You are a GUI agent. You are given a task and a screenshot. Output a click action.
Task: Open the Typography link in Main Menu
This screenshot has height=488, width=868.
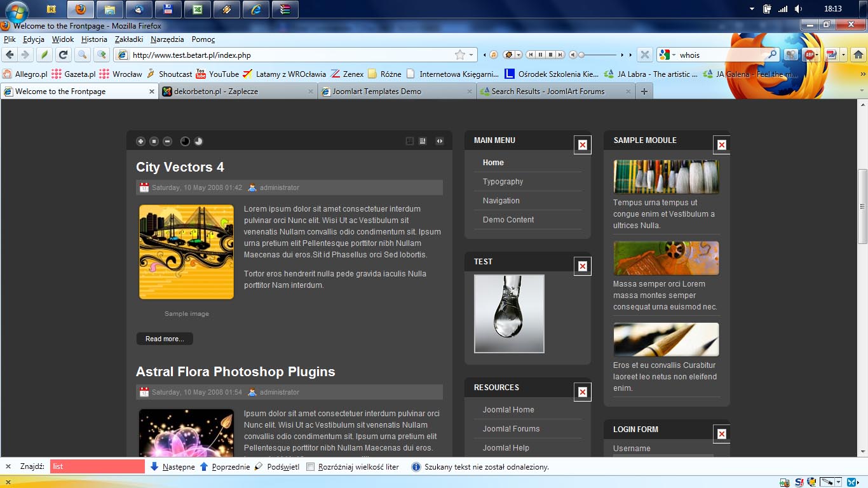503,182
